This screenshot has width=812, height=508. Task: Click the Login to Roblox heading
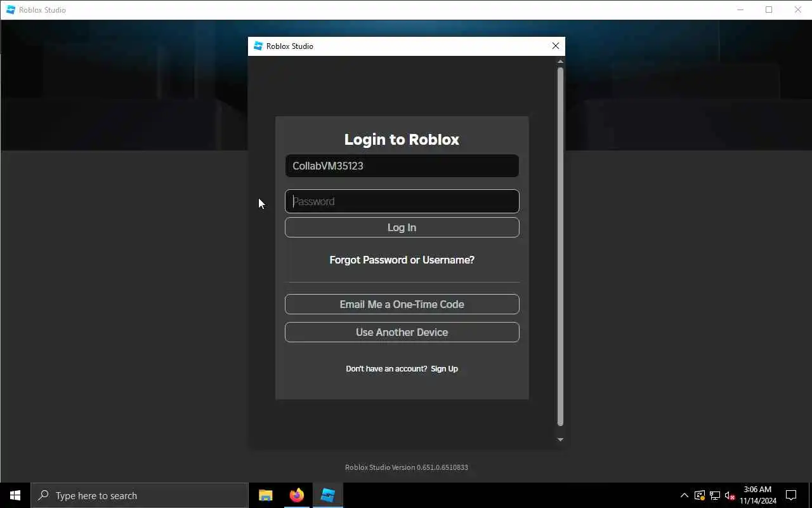402,140
